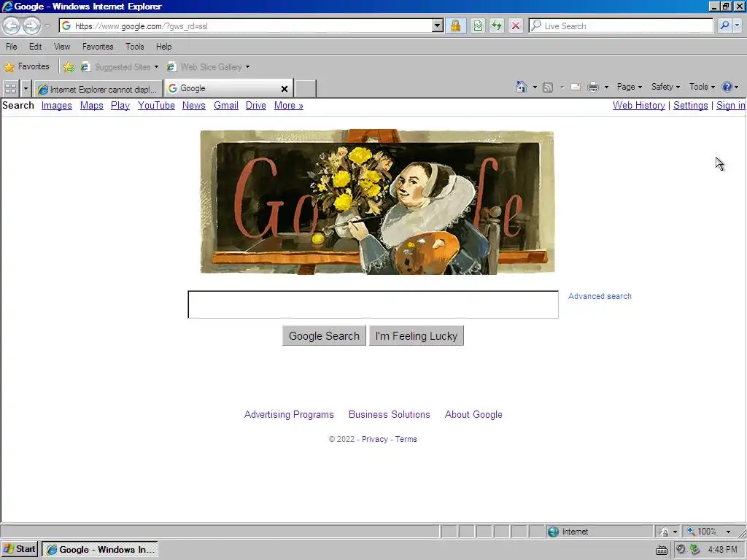Refresh the page with green arrows icon

pos(497,26)
